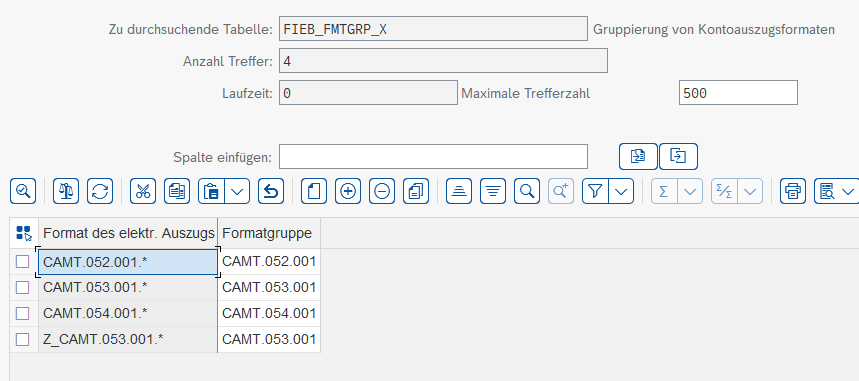Click the table name field FIEB_FMTGRP_X
Image resolution: width=859 pixels, height=381 pixels.
[x=433, y=29]
